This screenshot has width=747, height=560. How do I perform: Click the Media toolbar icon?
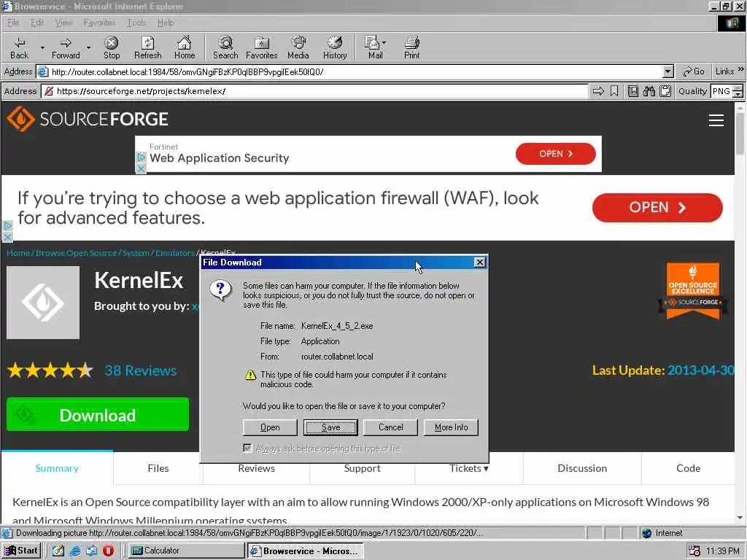pos(298,47)
